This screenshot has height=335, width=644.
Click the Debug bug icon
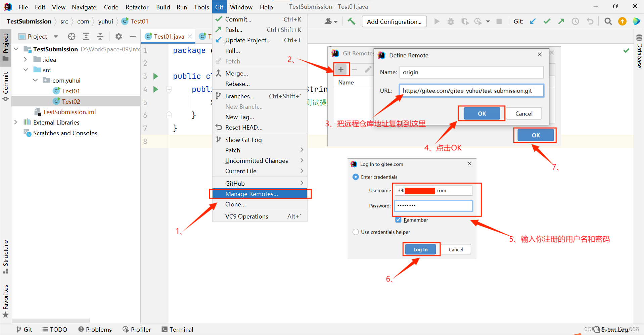tap(451, 21)
